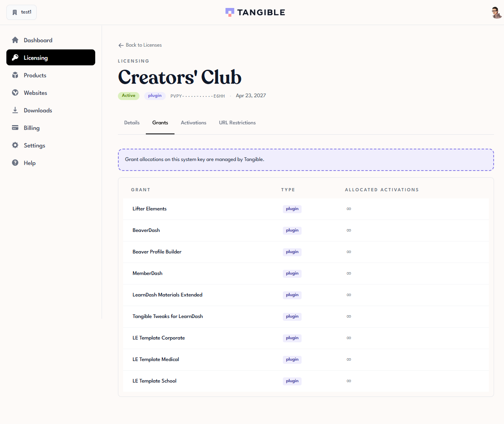
Task: Select the MemberDash grant row
Action: point(306,273)
